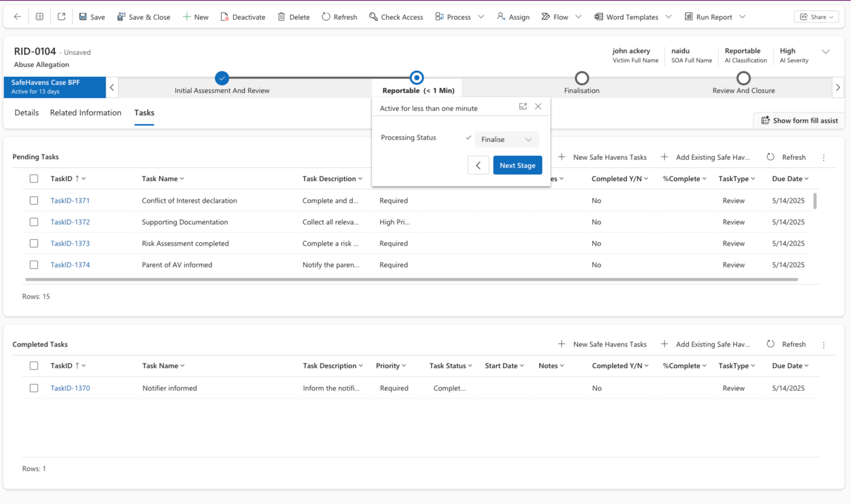Expand the header fields chevron
Screen dimensions: 851x504
point(826,51)
